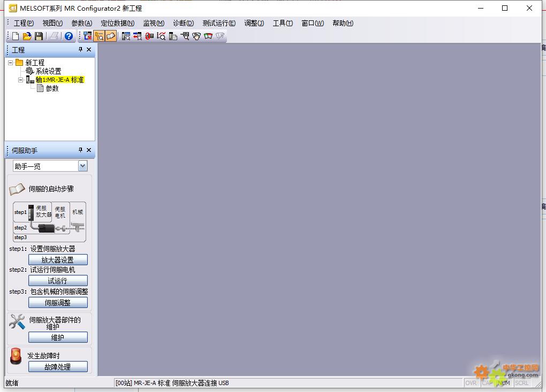Click the document icon beside 参数
The width and height of the screenshot is (546, 392).
click(x=40, y=88)
